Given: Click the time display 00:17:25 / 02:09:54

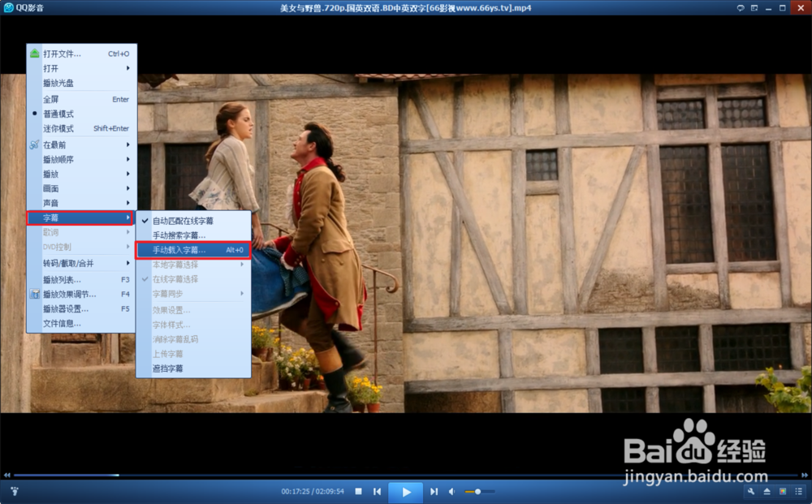Looking at the screenshot, I should coord(313,491).
